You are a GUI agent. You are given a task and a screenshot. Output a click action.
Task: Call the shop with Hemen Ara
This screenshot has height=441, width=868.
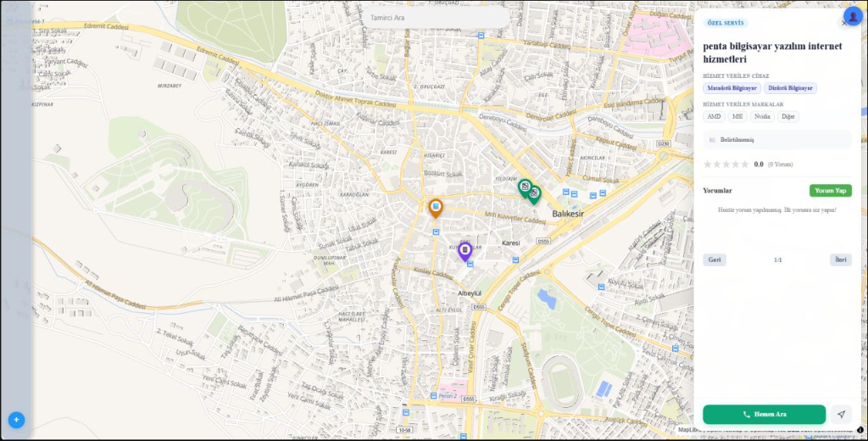[x=764, y=415]
